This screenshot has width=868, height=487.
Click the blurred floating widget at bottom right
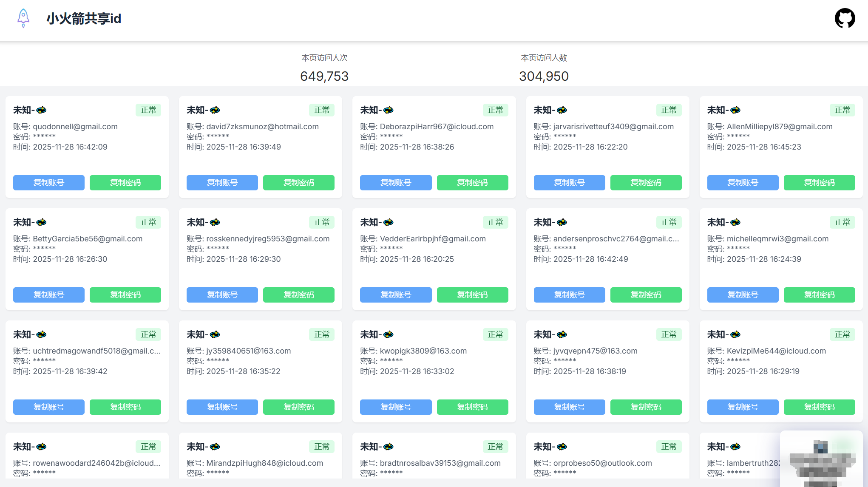(x=821, y=461)
